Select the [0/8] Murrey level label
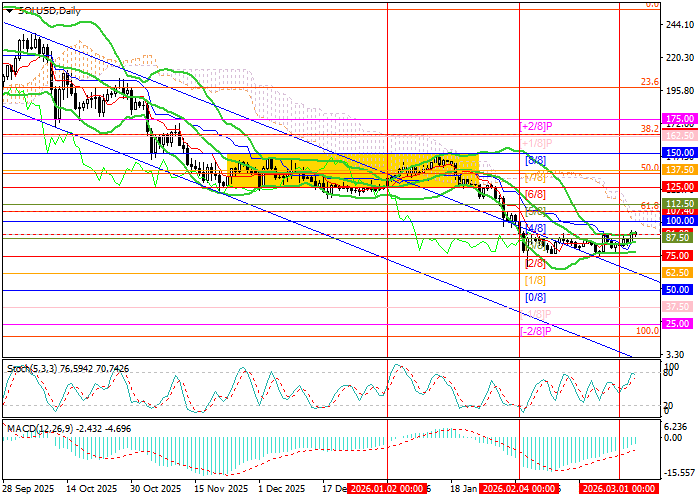The height and width of the screenshot is (500, 700). point(535,297)
